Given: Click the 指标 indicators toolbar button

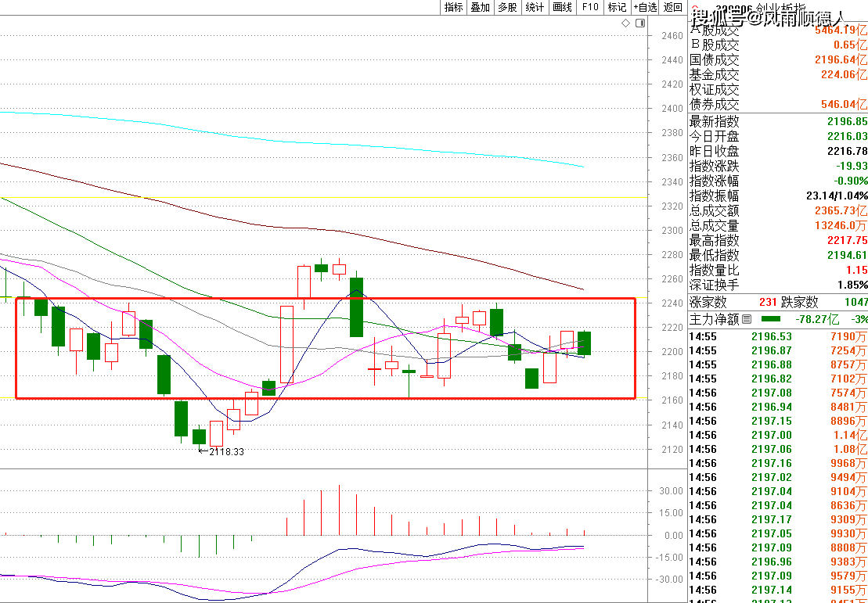Looking at the screenshot, I should tap(454, 7).
